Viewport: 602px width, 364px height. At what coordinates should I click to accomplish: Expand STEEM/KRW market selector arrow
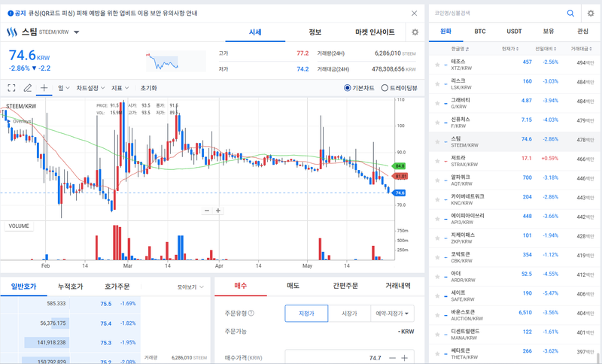[77, 32]
